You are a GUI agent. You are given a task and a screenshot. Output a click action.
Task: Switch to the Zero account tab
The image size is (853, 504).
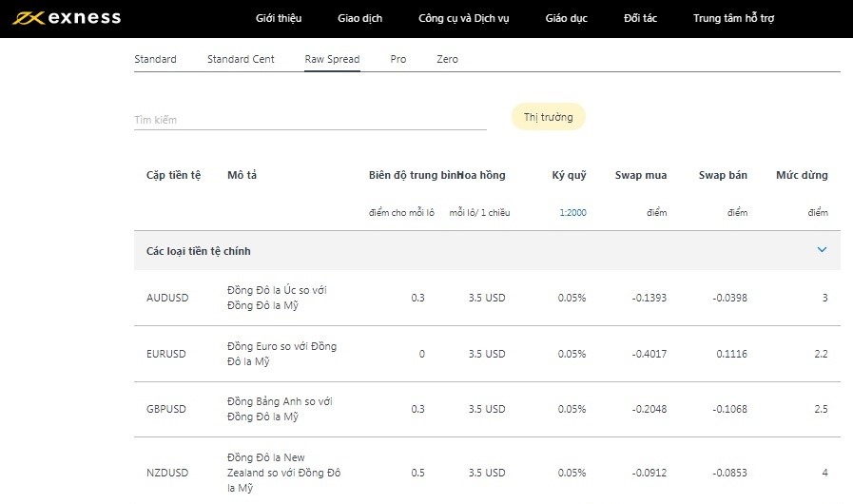point(447,59)
